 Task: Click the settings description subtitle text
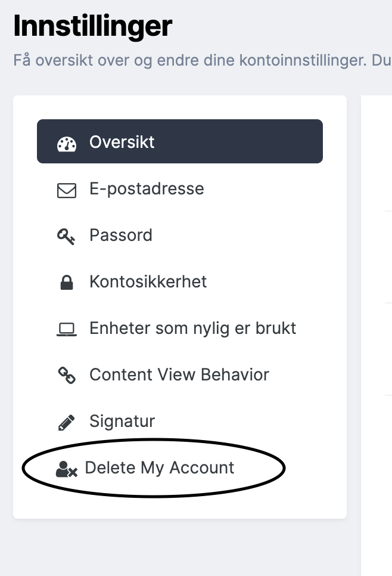[x=202, y=60]
